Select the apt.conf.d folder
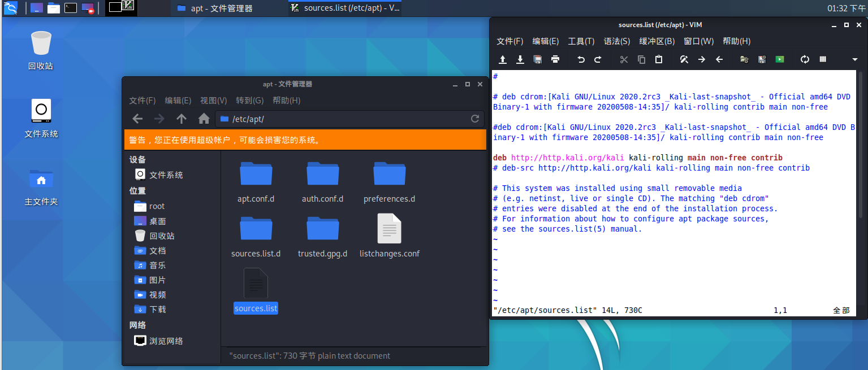Viewport: 868px width, 370px height. click(x=256, y=182)
